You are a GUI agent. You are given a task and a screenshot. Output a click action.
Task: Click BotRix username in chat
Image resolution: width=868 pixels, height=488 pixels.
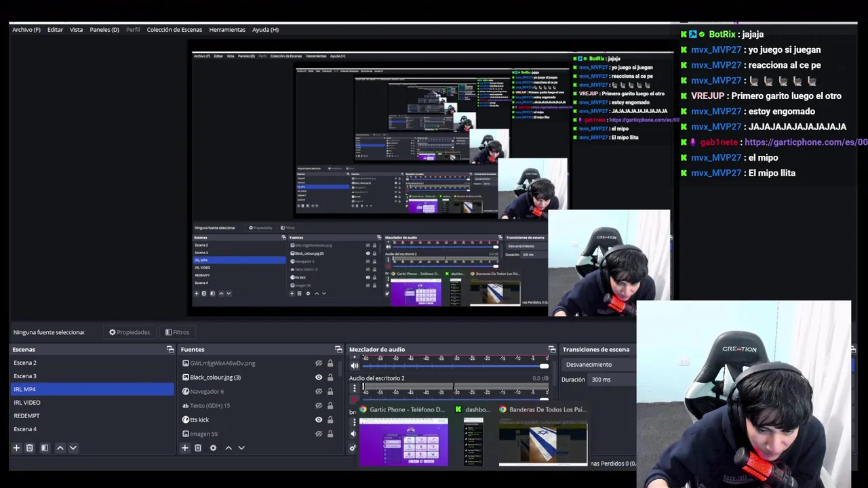[x=722, y=35]
